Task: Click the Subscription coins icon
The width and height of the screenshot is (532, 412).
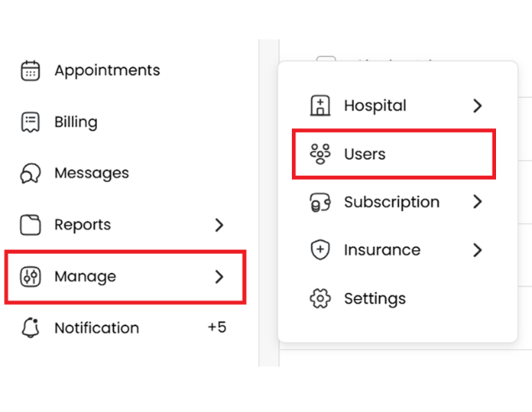Action: point(320,203)
